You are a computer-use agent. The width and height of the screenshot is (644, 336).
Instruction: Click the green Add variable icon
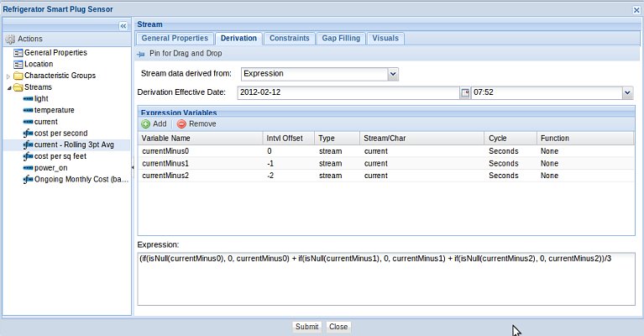coord(146,123)
